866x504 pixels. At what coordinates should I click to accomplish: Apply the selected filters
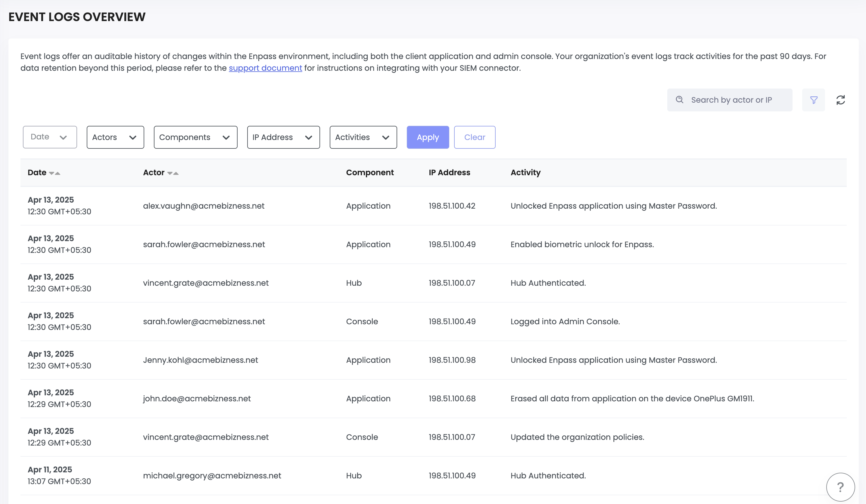[x=428, y=137]
